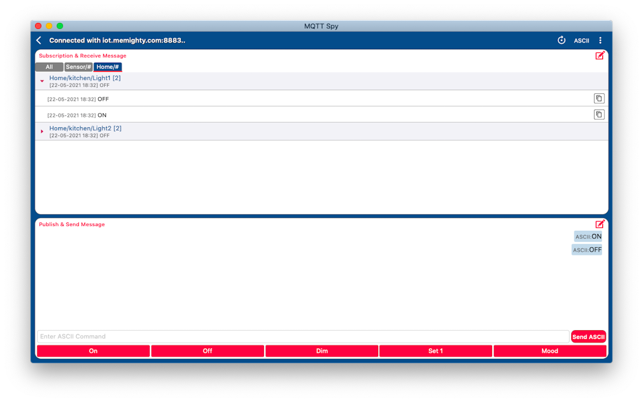Switch to the Sensor/# filter tab
The height and width of the screenshot is (402, 643).
[x=78, y=67]
